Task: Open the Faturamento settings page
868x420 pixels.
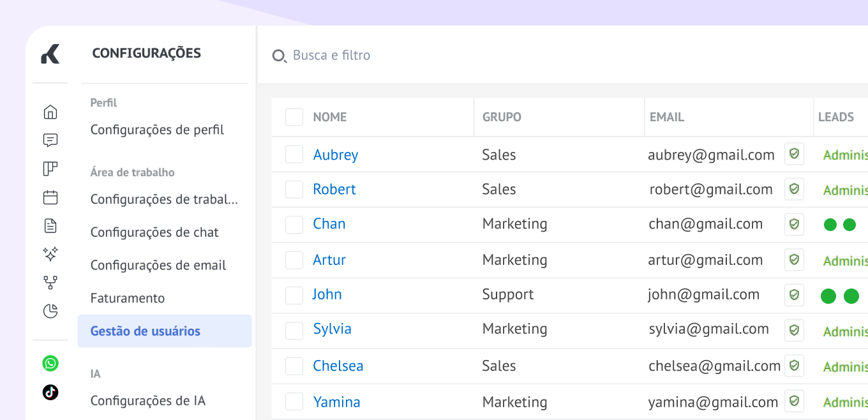Action: click(x=128, y=298)
